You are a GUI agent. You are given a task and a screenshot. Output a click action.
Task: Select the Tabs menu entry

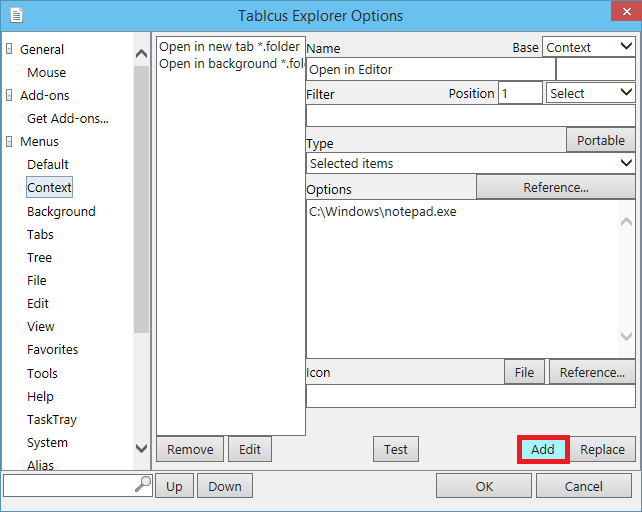[x=40, y=234]
